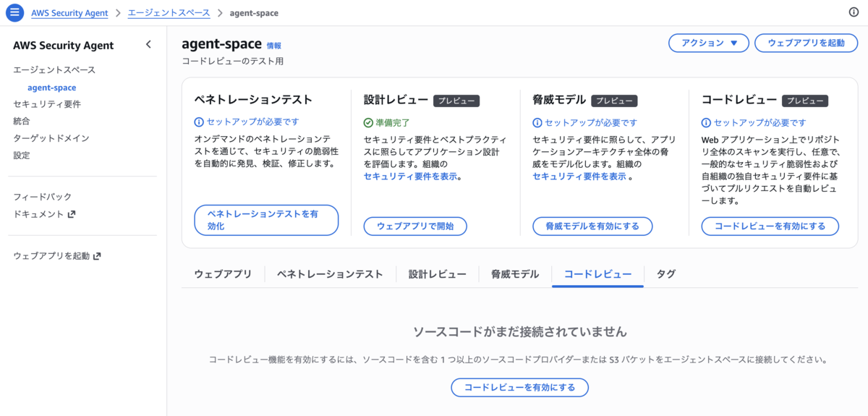
Task: Open the hamburger navigation menu icon
Action: pyautogui.click(x=14, y=13)
